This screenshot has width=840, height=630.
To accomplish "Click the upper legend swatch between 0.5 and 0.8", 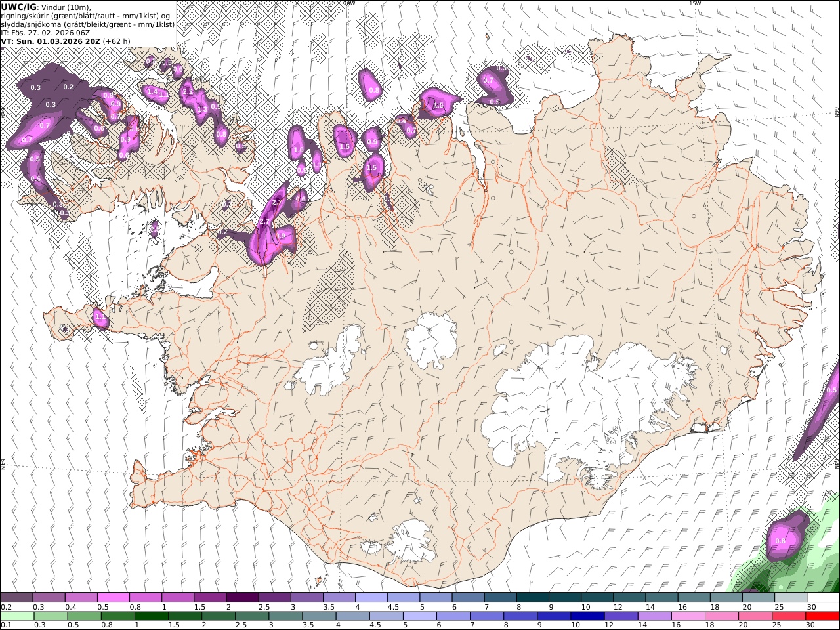I will [x=113, y=598].
